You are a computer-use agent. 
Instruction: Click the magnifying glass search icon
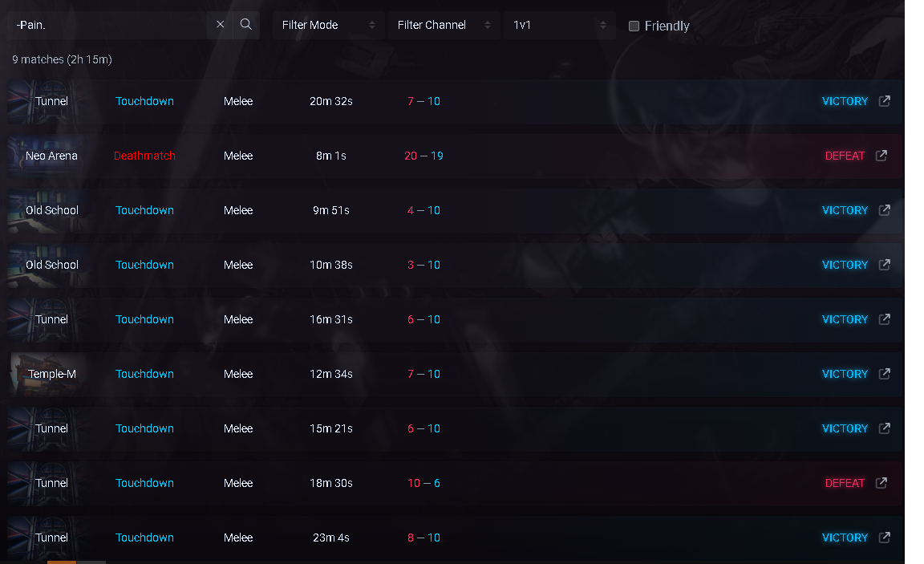[x=246, y=25]
